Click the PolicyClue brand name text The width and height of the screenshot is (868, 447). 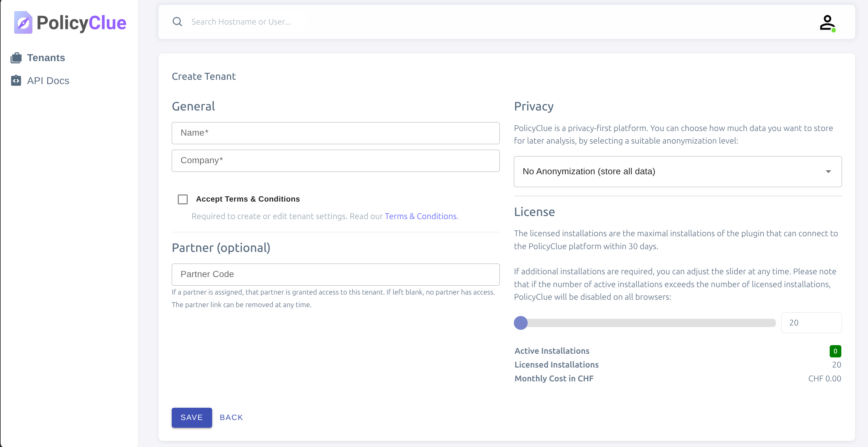coord(82,23)
